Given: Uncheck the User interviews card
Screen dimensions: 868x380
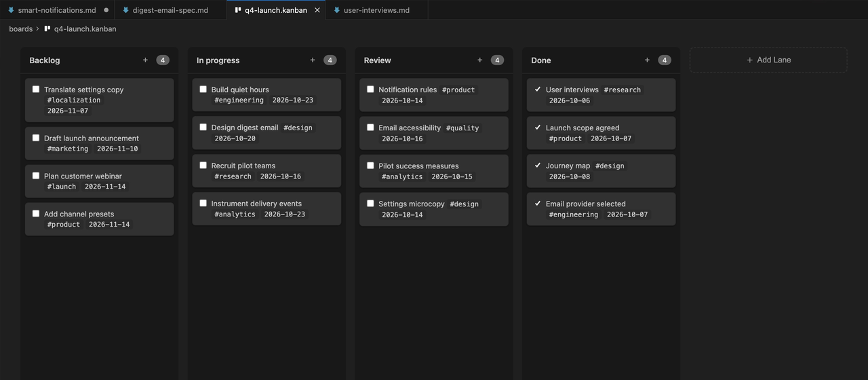Looking at the screenshot, I should [538, 89].
